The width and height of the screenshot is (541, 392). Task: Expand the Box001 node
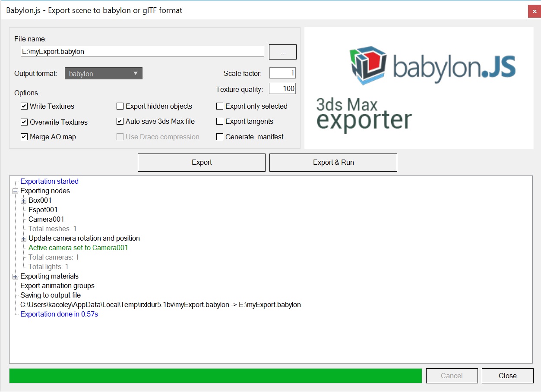[x=23, y=200]
